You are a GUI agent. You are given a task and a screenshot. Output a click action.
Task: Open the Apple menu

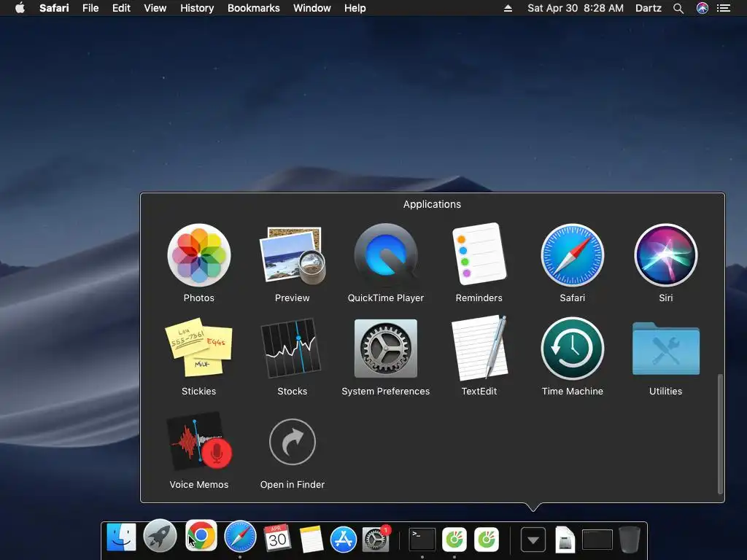(x=20, y=7)
